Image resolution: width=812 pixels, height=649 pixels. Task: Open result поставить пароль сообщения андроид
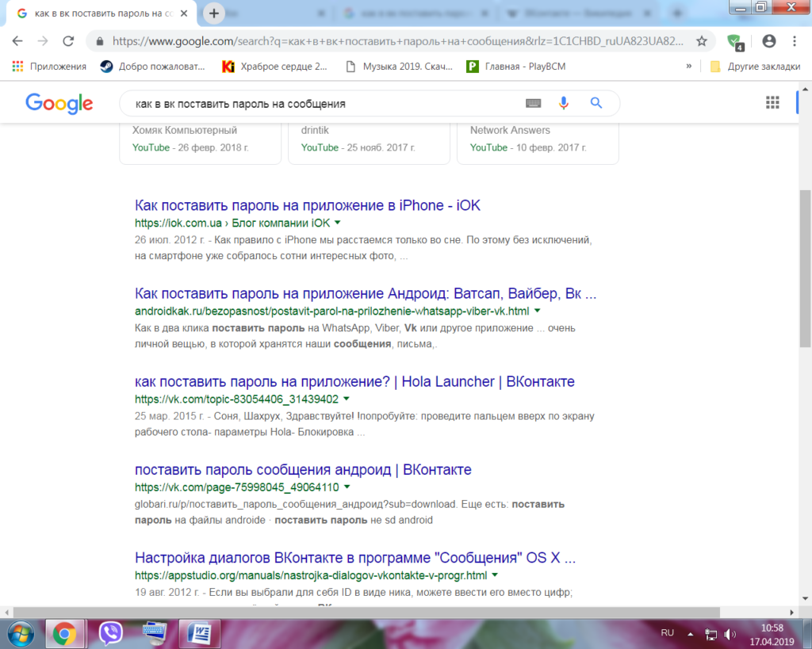pos(303,469)
